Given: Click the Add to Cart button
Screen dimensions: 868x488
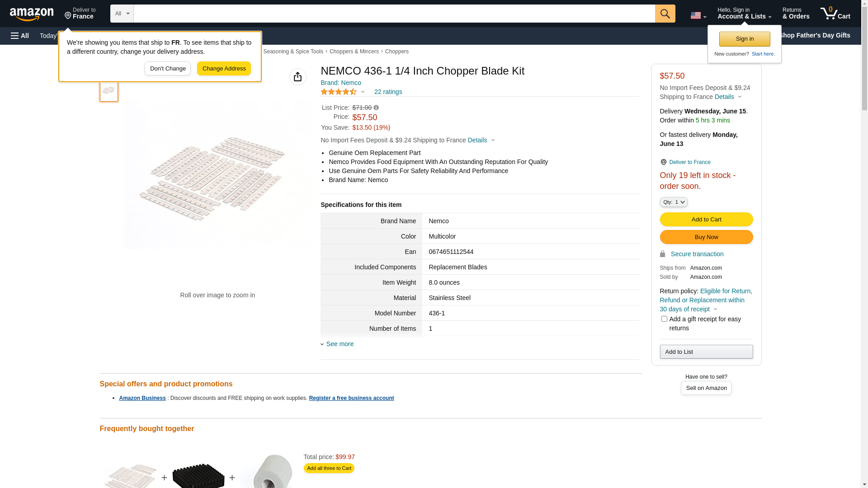Looking at the screenshot, I should pyautogui.click(x=706, y=220).
